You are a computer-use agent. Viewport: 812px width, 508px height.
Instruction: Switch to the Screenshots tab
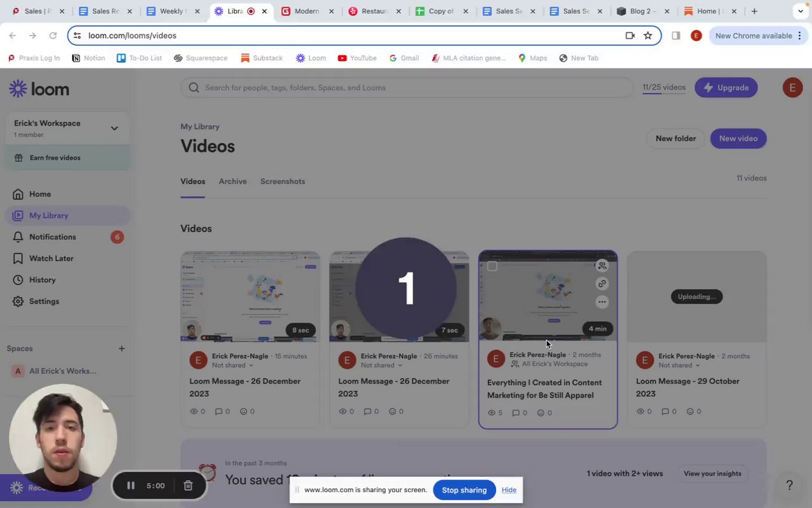coord(282,182)
